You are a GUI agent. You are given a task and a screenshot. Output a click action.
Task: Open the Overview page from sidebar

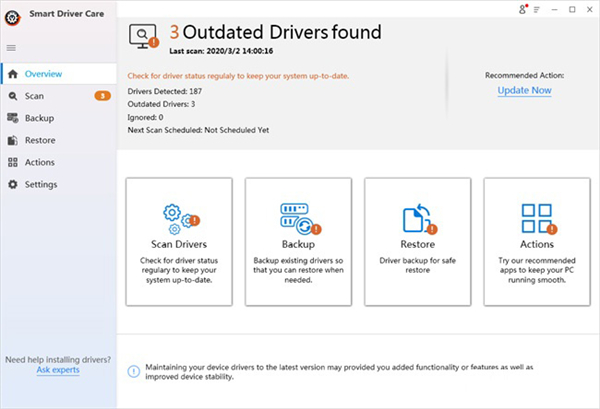tap(43, 74)
